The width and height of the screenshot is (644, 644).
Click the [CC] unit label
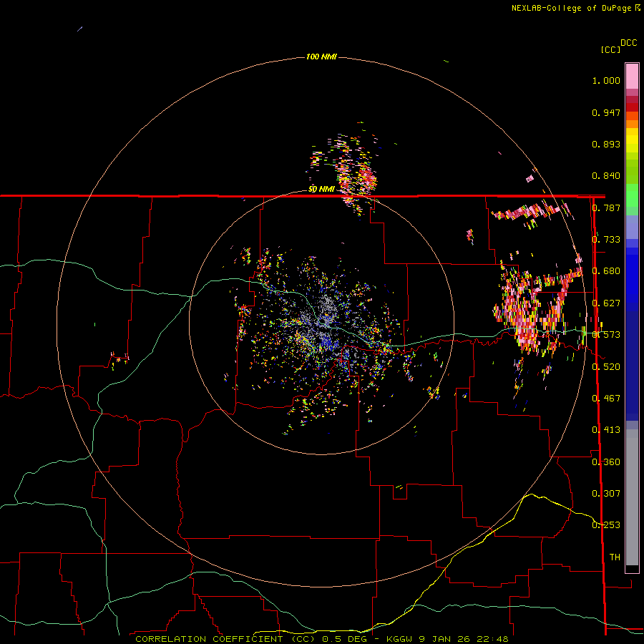click(x=610, y=49)
